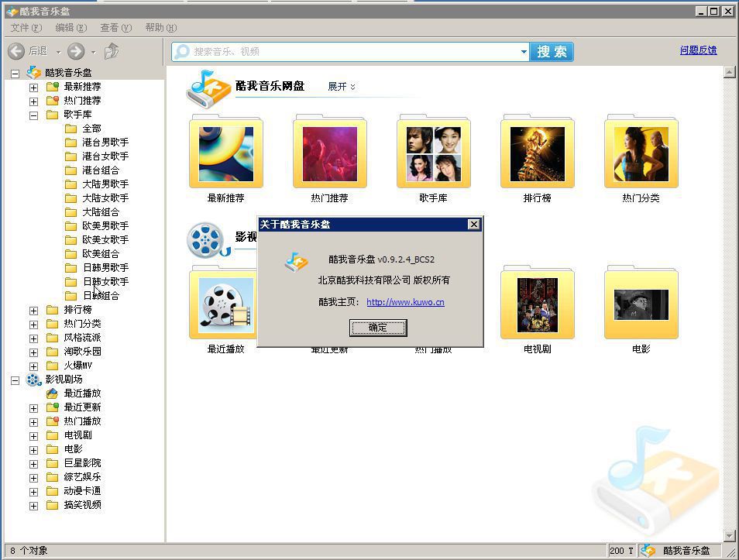
Task: Open the search box suggestions dropdown
Action: (524, 51)
